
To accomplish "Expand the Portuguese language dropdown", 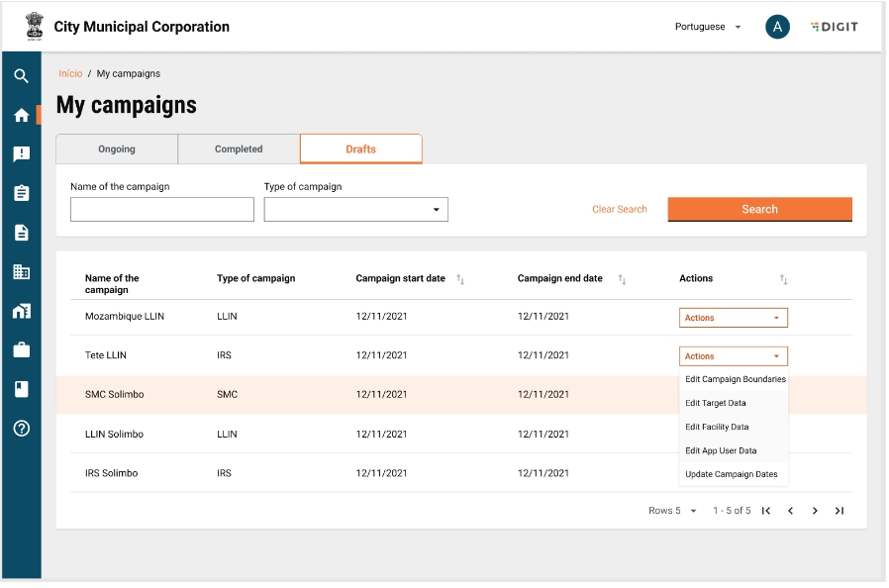I will (708, 27).
